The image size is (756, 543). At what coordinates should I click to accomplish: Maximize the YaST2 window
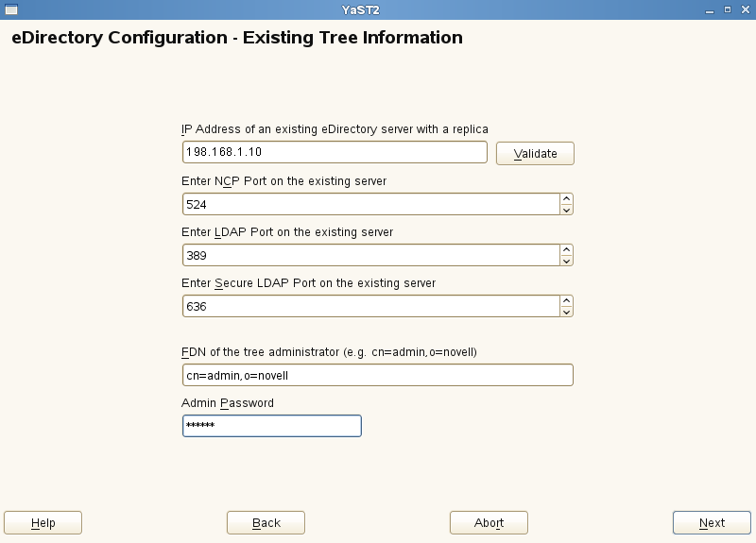pos(728,9)
